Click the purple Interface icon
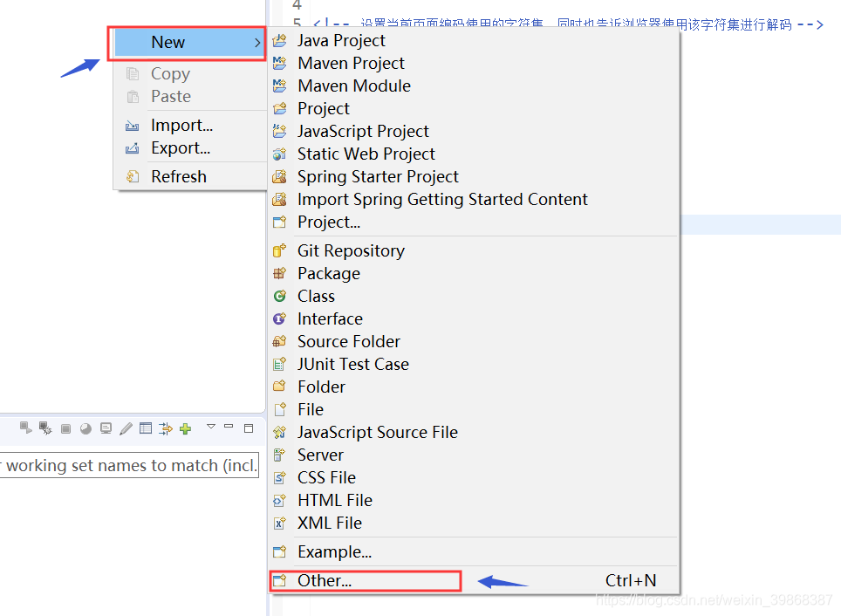 point(279,318)
